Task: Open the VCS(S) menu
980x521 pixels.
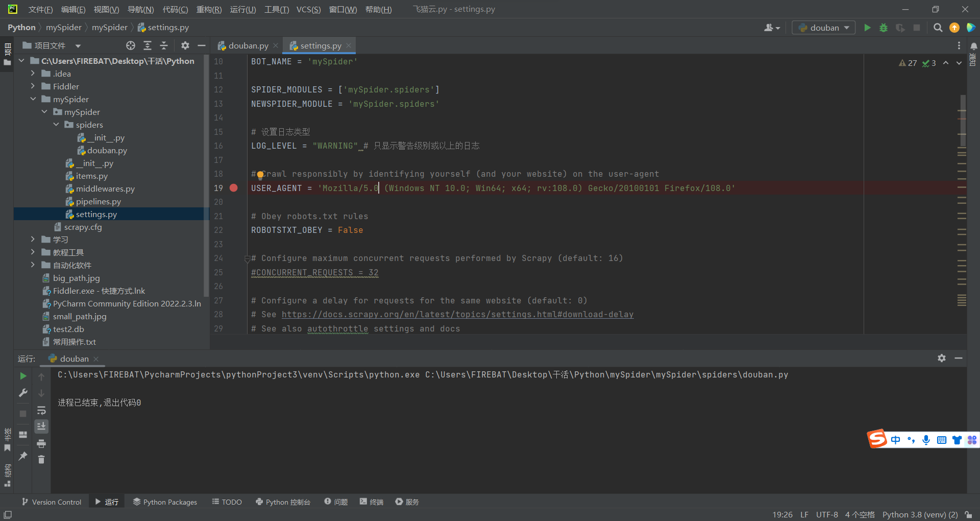Action: (x=308, y=9)
